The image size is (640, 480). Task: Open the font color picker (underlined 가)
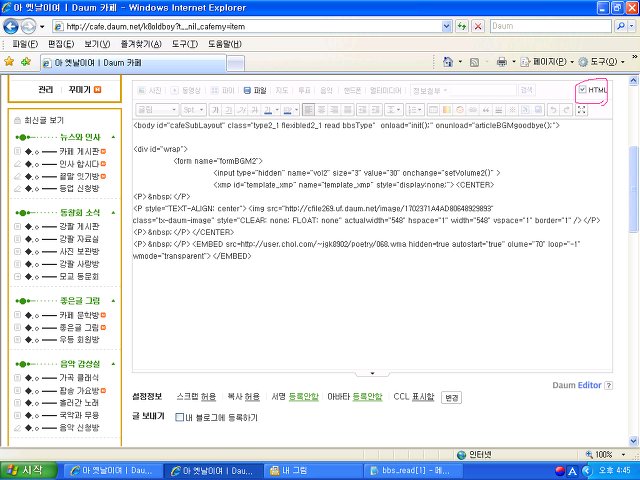[x=268, y=110]
